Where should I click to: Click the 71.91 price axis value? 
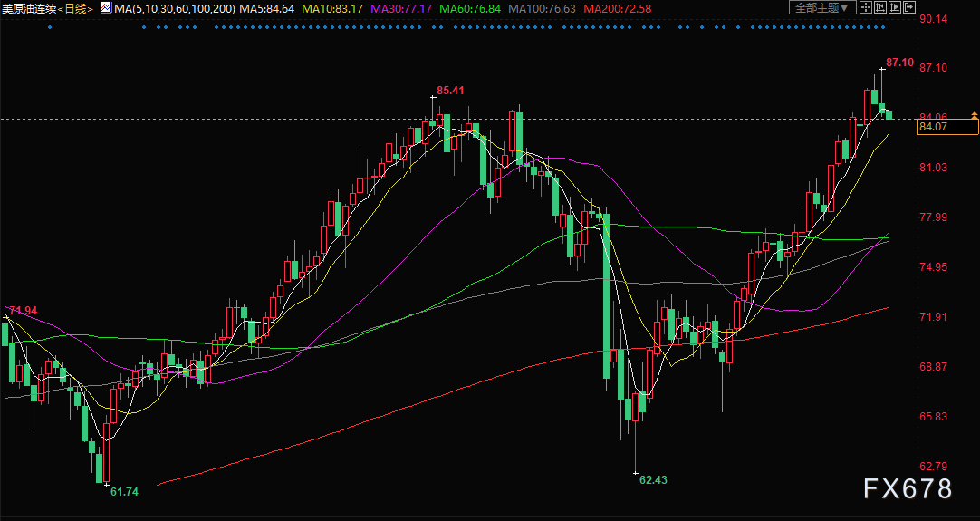(x=934, y=317)
